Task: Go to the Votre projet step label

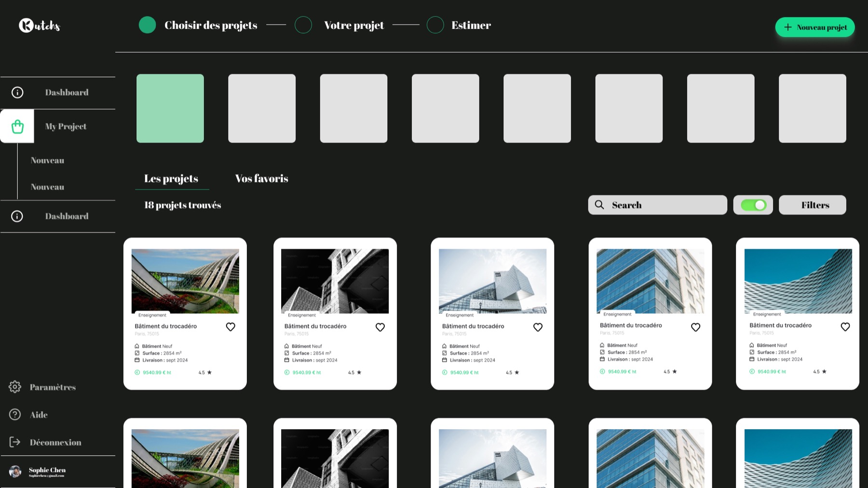Action: 354,25
